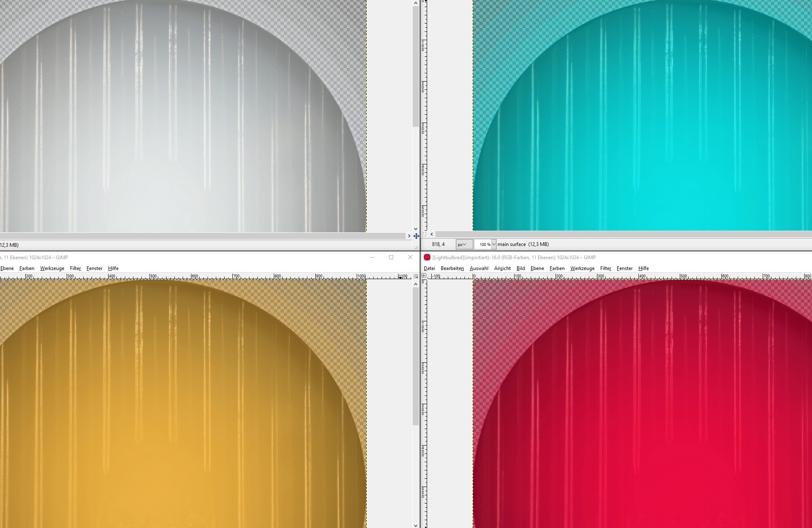Open the Datei menu in the red window
Screen dimensions: 812x528
point(429,268)
